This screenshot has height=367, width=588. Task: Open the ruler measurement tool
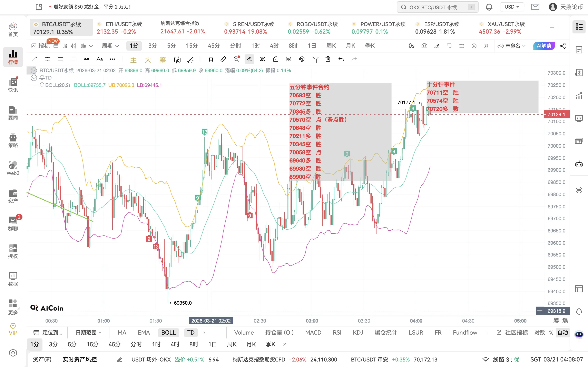click(223, 59)
